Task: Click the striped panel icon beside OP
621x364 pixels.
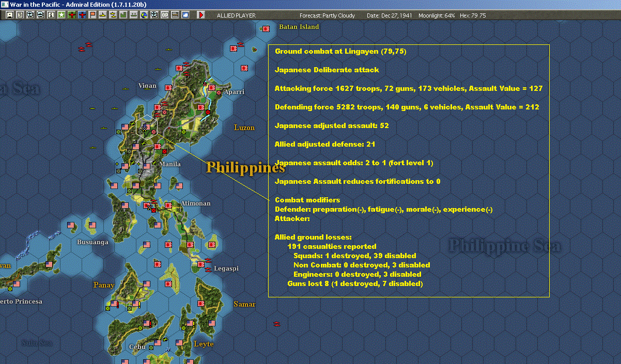Action: point(175,15)
